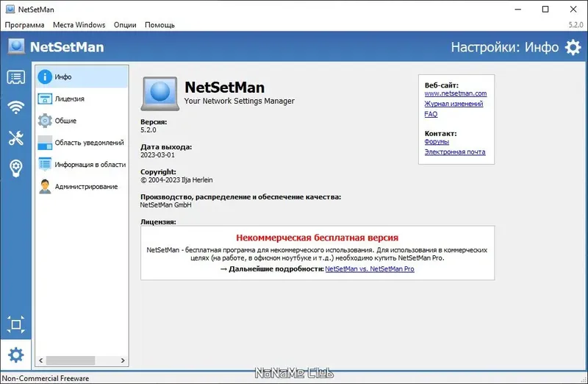Select the Лицензия settings page
Screen dimensions: 588x384
(82, 99)
